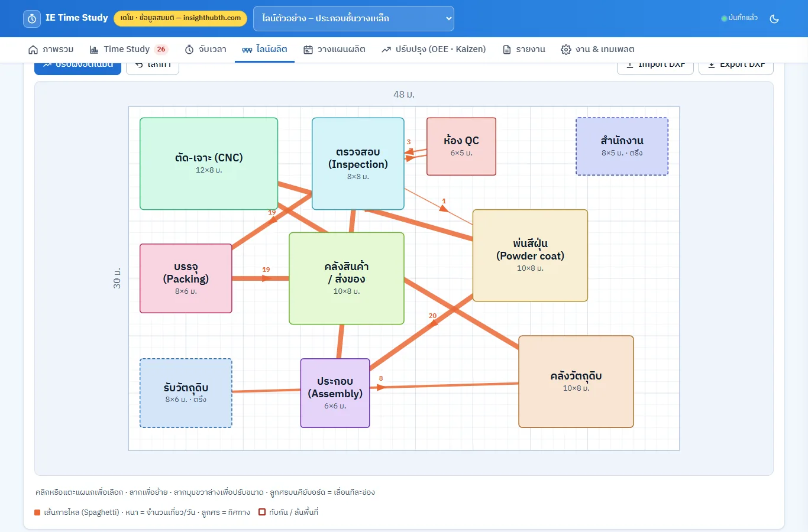
Task: Toggle dark mode with moon icon
Action: [x=774, y=18]
